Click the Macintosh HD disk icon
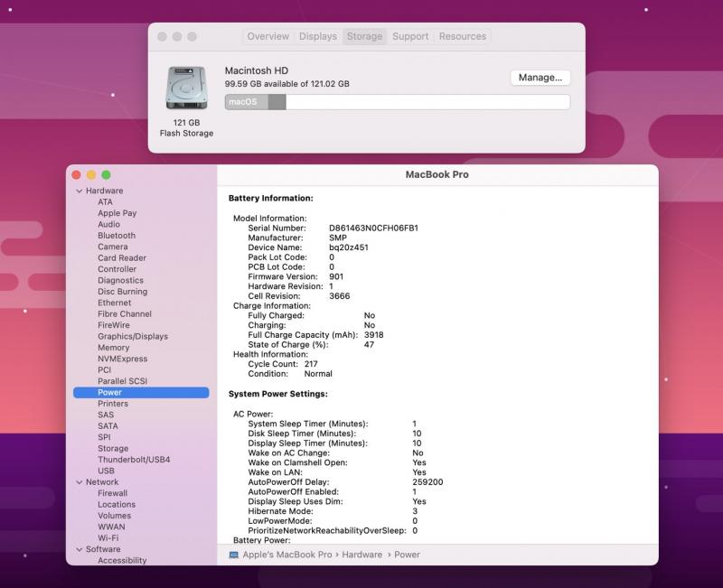723x588 pixels. pyautogui.click(x=186, y=90)
